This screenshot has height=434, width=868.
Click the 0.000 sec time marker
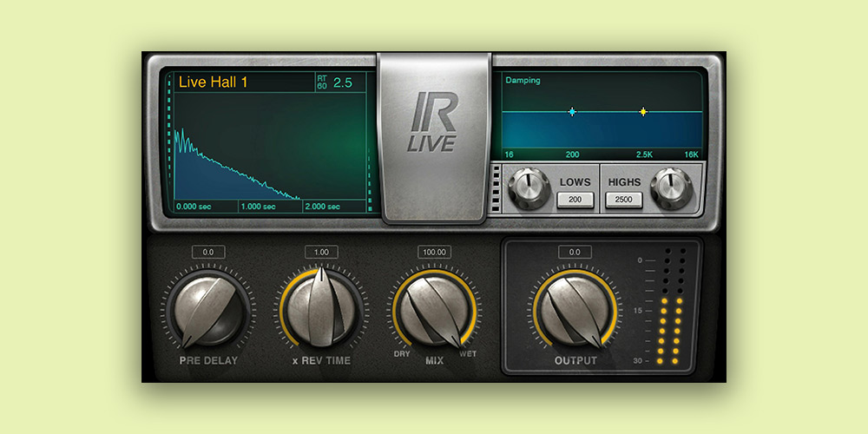coord(194,207)
